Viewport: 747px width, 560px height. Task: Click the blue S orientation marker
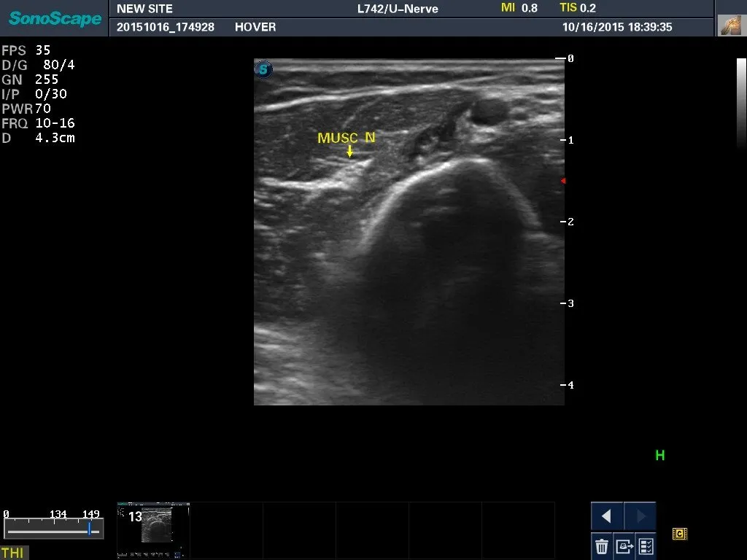coord(263,70)
